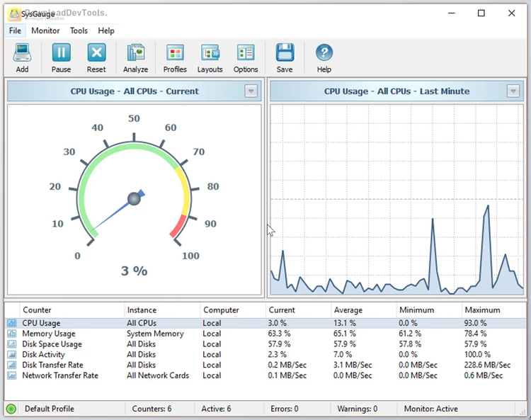Select the Disk Activity counter row
This screenshot has height=420, width=531.
(265, 355)
